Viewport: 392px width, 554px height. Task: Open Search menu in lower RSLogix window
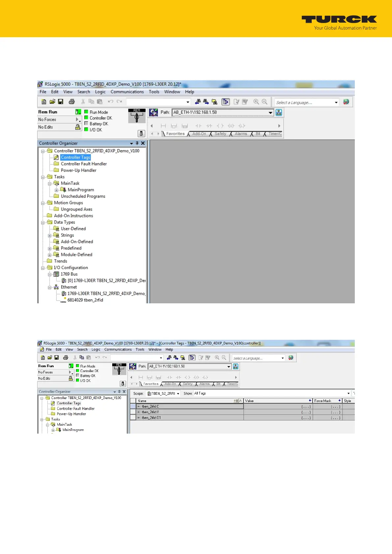(82, 349)
